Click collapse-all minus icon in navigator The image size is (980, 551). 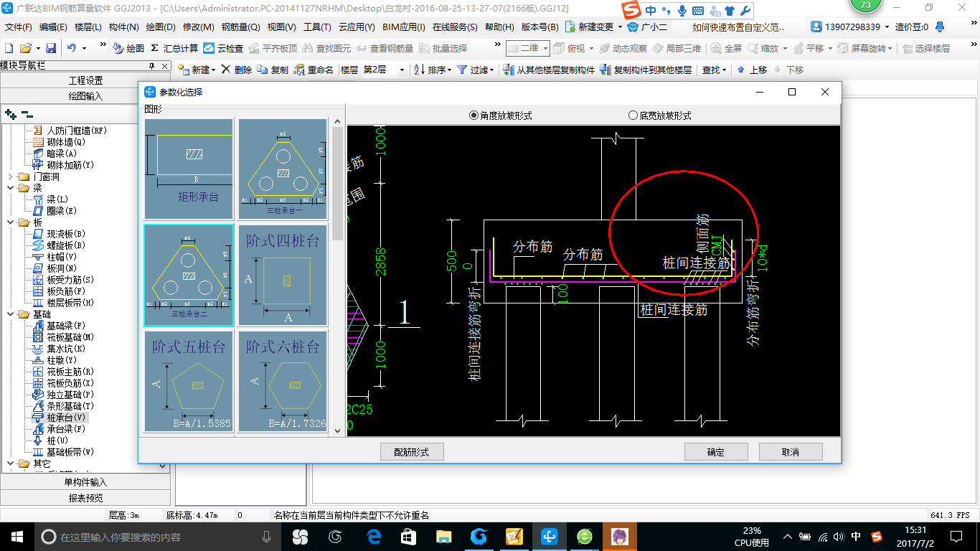(x=27, y=114)
